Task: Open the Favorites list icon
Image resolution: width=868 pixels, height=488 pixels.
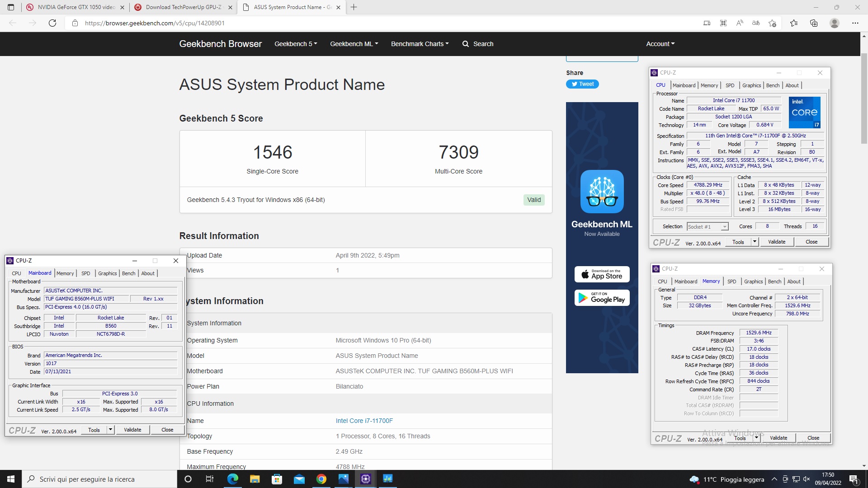Action: pyautogui.click(x=794, y=23)
